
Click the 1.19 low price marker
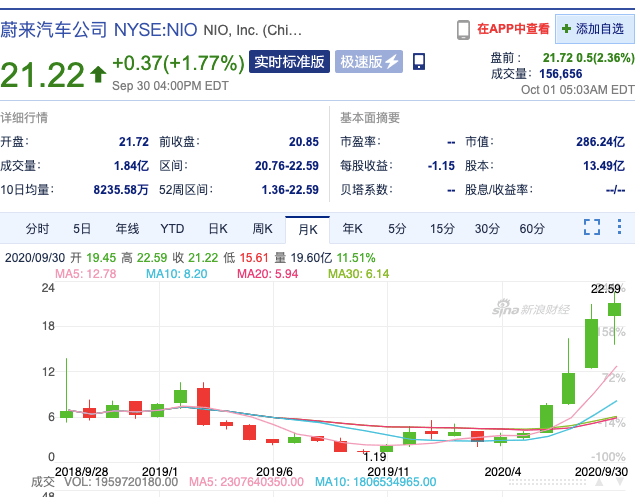coord(374,457)
